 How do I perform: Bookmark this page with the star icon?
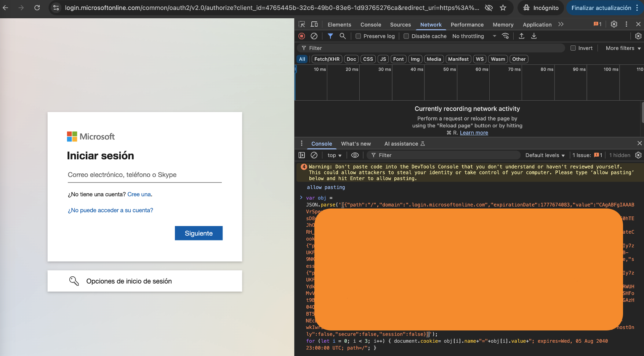click(x=503, y=8)
